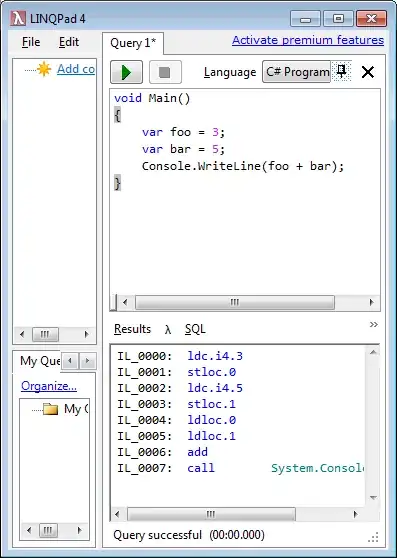Click the sun icon next to Add connection
Screen dimensions: 397x558
tap(44, 69)
